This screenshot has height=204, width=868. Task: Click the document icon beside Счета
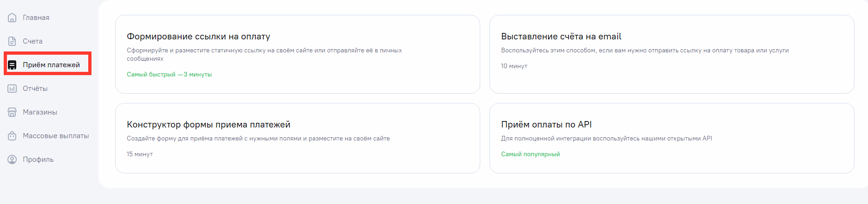tap(12, 41)
